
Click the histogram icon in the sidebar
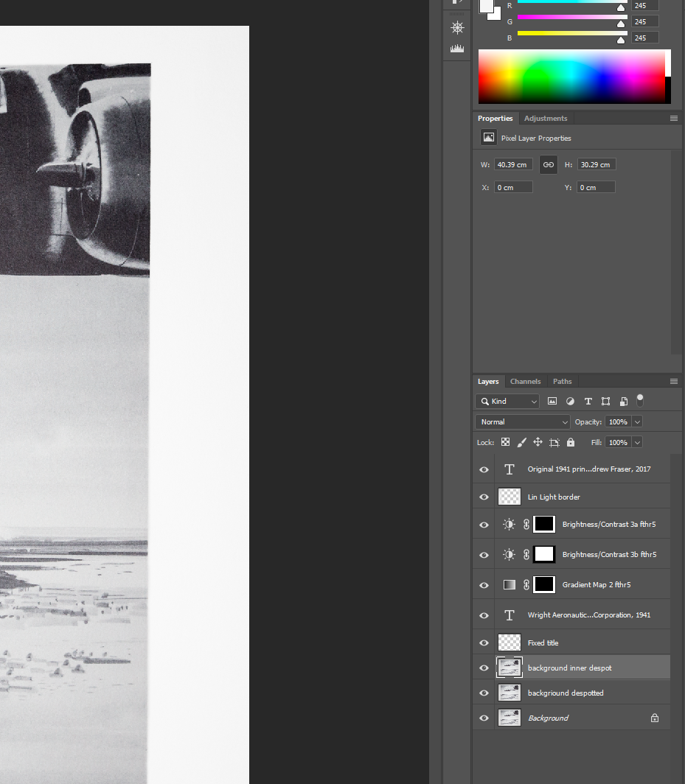click(457, 47)
